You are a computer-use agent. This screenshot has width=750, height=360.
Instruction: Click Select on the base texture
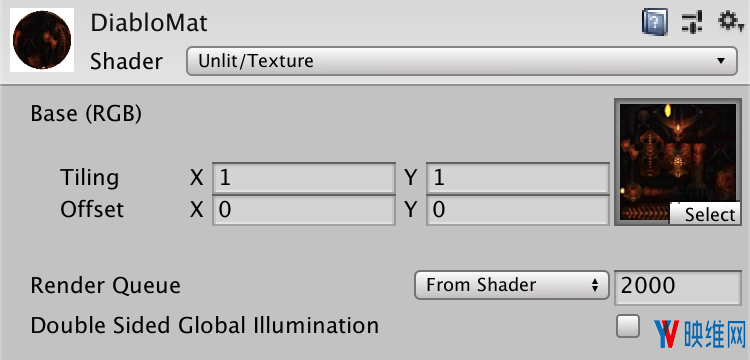coord(705,214)
